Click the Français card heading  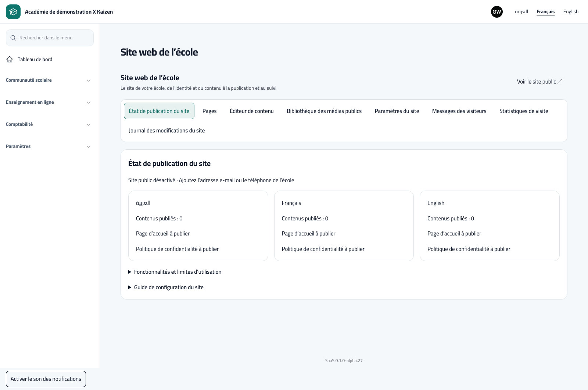(291, 203)
